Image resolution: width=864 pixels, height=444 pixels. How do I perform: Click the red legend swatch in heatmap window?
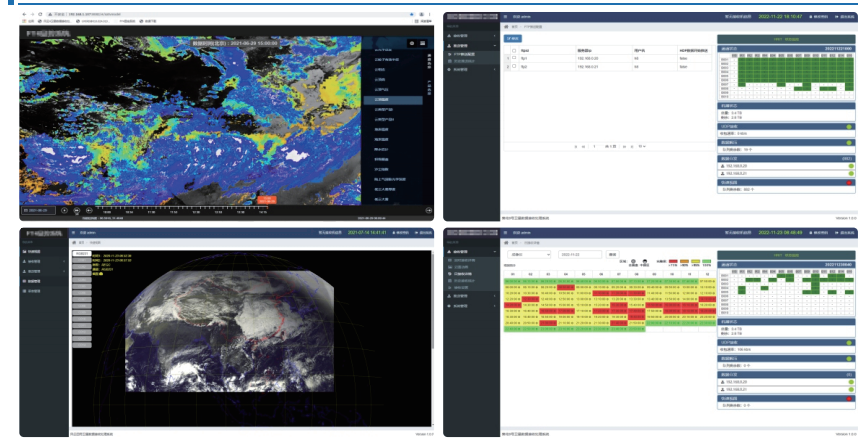tap(673, 262)
